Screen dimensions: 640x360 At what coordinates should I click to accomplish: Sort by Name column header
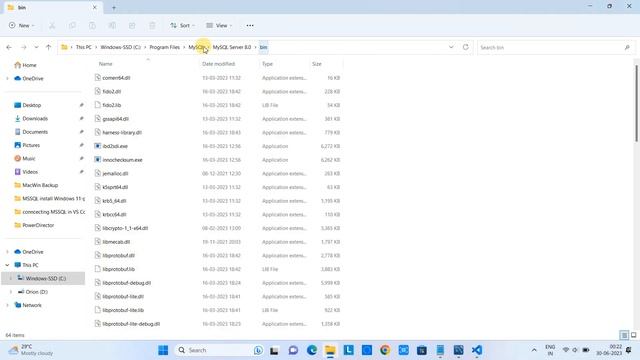[x=105, y=64]
